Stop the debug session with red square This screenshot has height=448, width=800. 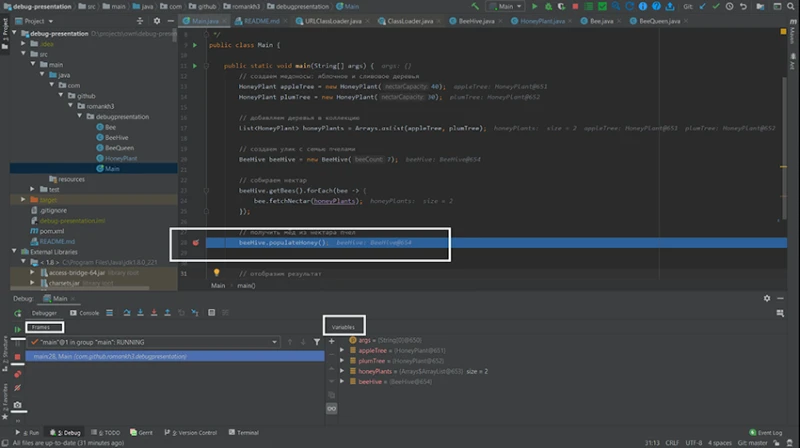(18, 356)
